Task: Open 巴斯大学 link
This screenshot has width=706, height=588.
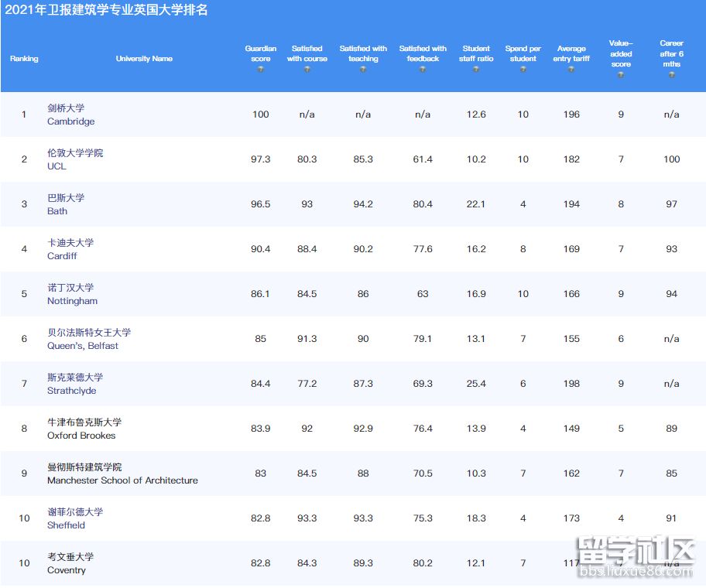Action: (x=66, y=198)
